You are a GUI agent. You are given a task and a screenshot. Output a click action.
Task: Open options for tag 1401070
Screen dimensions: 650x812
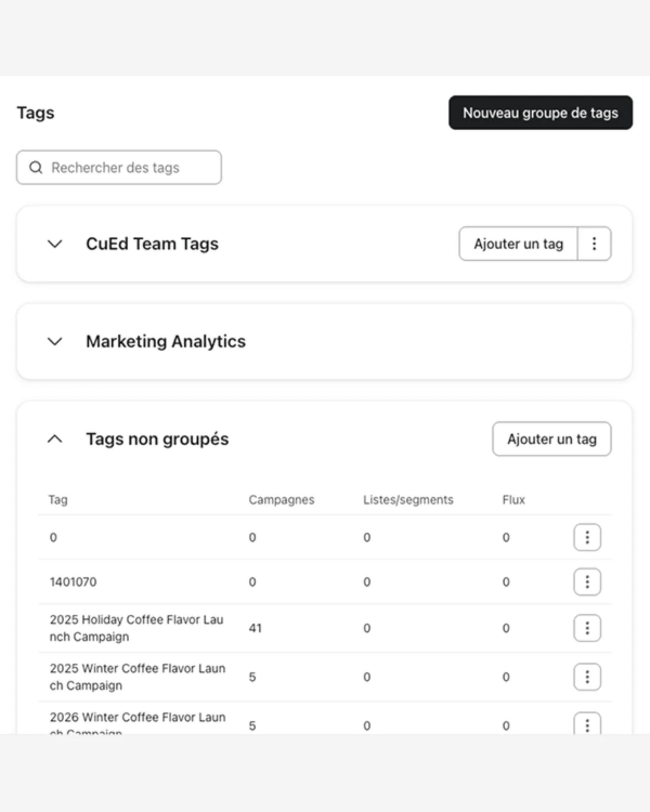point(587,582)
